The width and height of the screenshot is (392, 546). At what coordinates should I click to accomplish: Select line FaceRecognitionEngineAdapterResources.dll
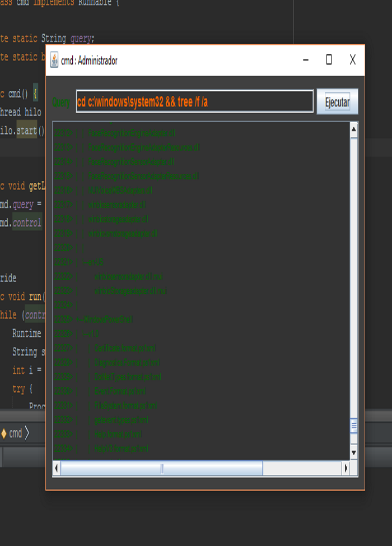pyautogui.click(x=144, y=147)
